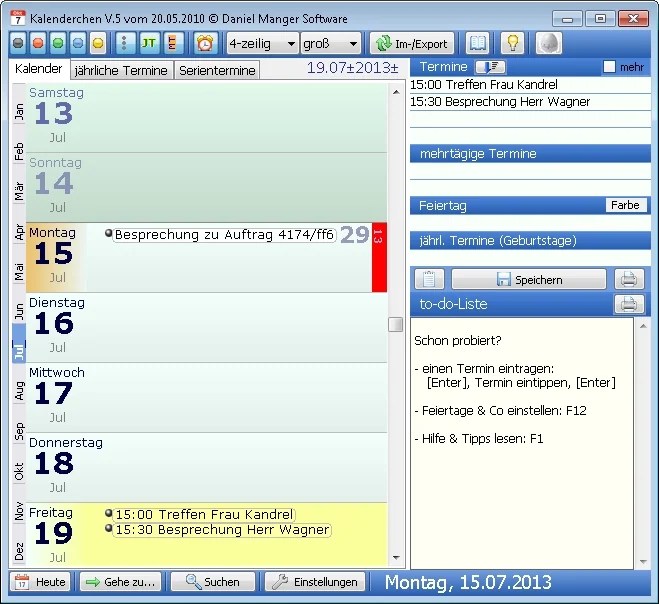Select 15:00 Treffen Frau Kandrel in Termine list

pos(530,85)
